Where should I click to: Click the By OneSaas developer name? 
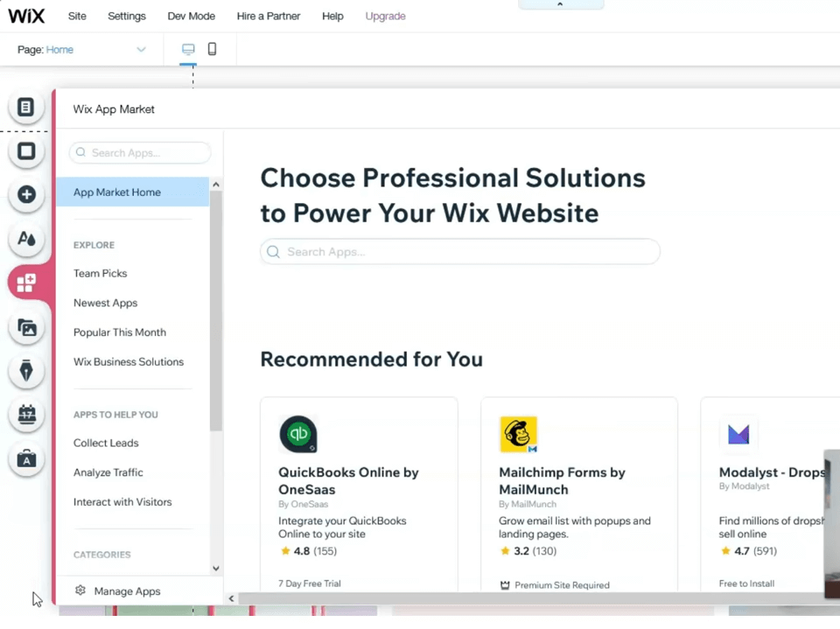click(304, 504)
